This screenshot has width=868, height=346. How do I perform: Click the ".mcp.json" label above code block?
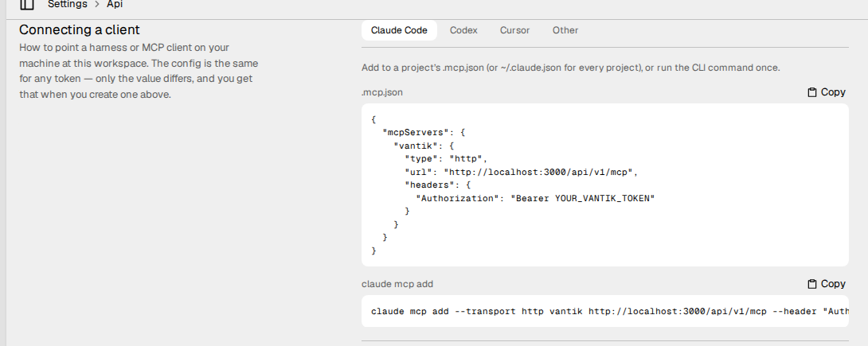pos(382,92)
